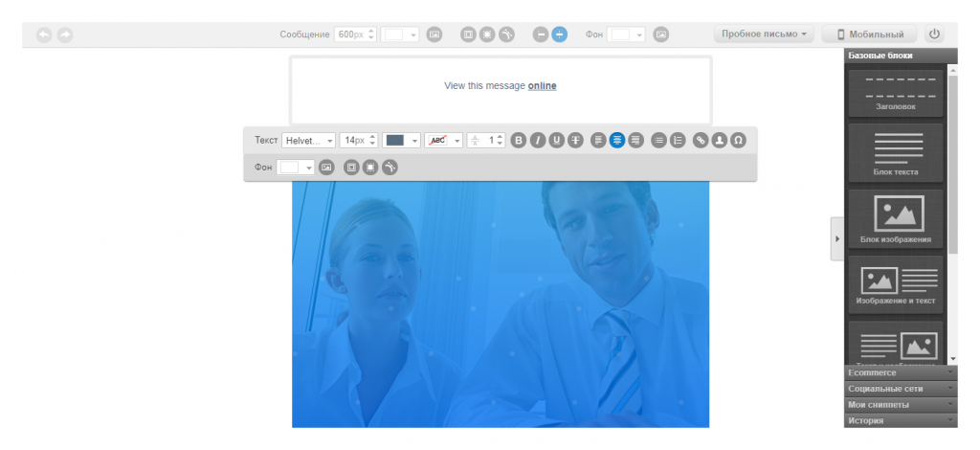Align text to the left
This screenshot has height=450, width=980.
(599, 140)
